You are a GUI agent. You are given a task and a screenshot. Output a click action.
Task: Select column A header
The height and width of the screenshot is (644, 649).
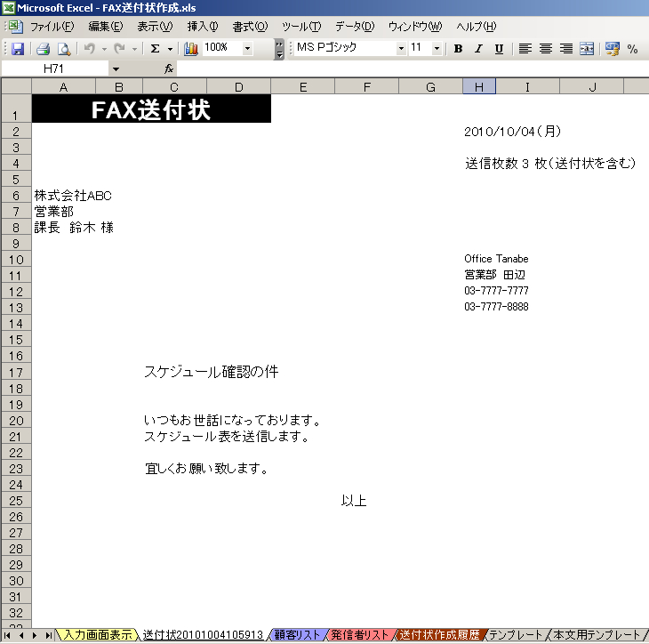click(x=63, y=87)
